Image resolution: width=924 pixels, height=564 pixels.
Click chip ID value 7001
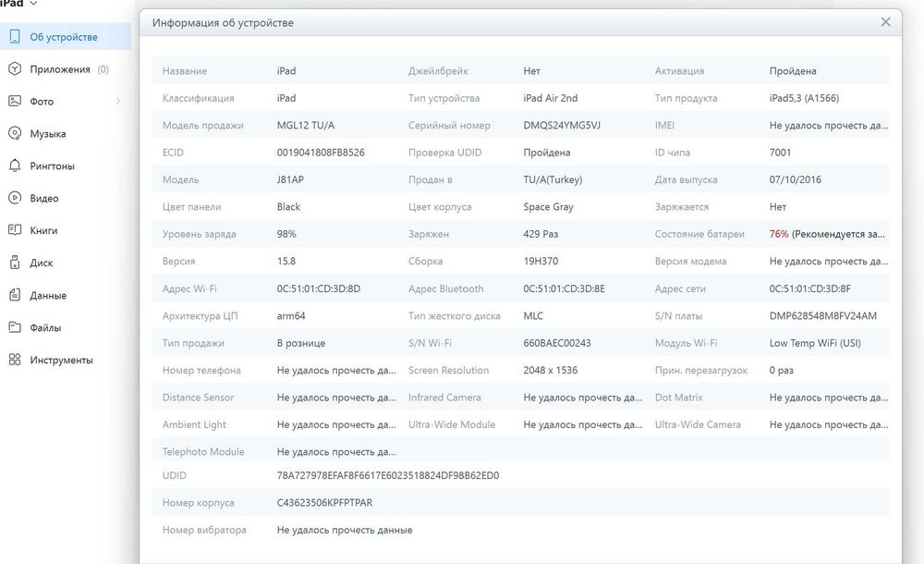pos(780,153)
